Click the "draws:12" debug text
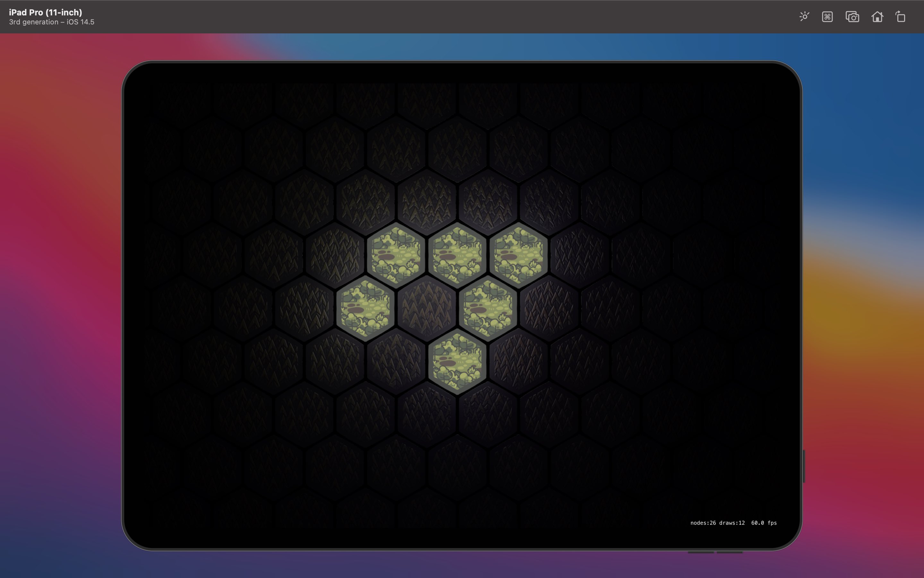924x578 pixels. (732, 522)
